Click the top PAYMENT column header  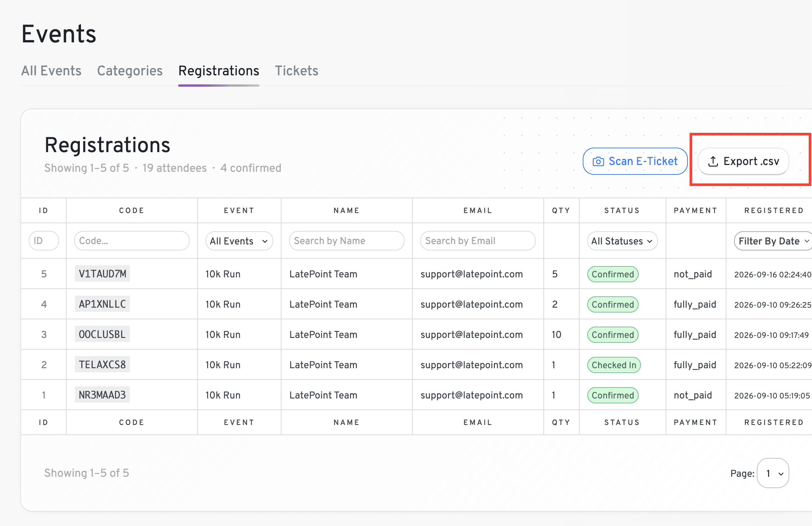[695, 210]
